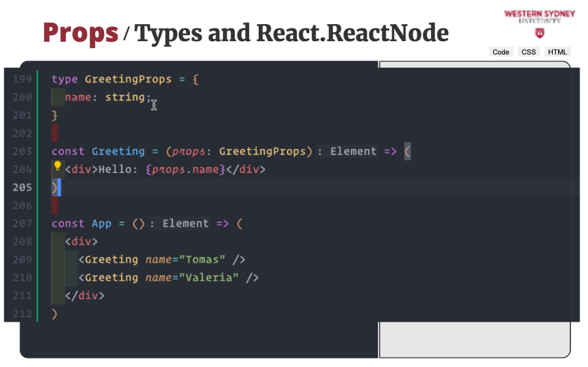Image resolution: width=588 pixels, height=367 pixels.
Task: Click line number 212 in the gutter
Action: (x=22, y=313)
